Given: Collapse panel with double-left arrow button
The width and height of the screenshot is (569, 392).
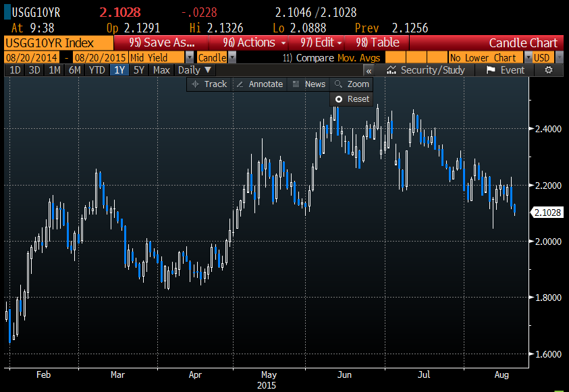Looking at the screenshot, I should pyautogui.click(x=369, y=70).
